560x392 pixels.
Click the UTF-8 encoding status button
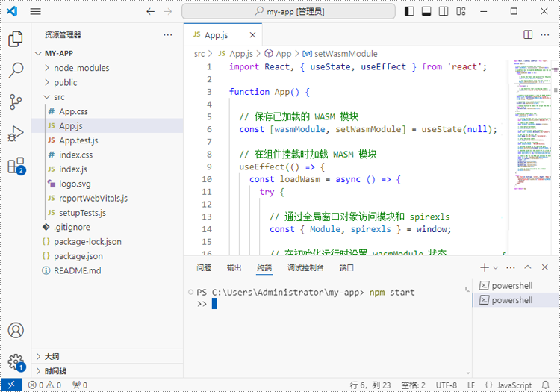coord(446,385)
